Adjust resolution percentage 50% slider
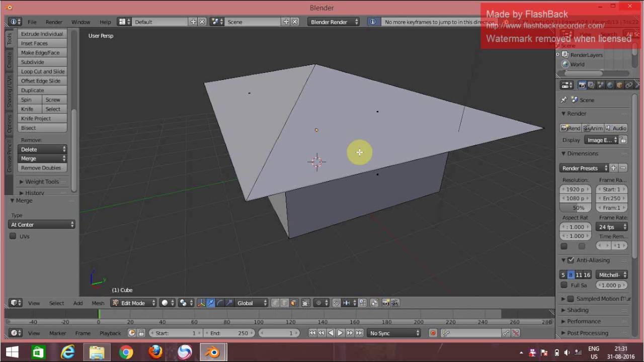The height and width of the screenshot is (362, 644). click(575, 208)
